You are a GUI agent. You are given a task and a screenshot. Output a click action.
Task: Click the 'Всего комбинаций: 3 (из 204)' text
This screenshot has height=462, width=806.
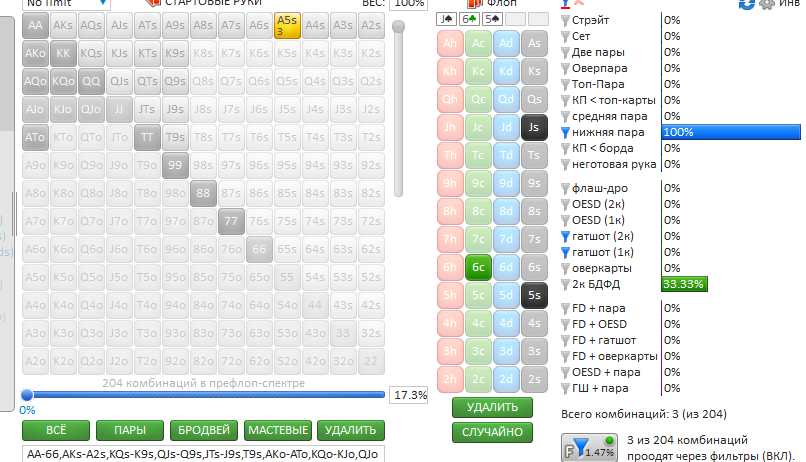pos(644,414)
